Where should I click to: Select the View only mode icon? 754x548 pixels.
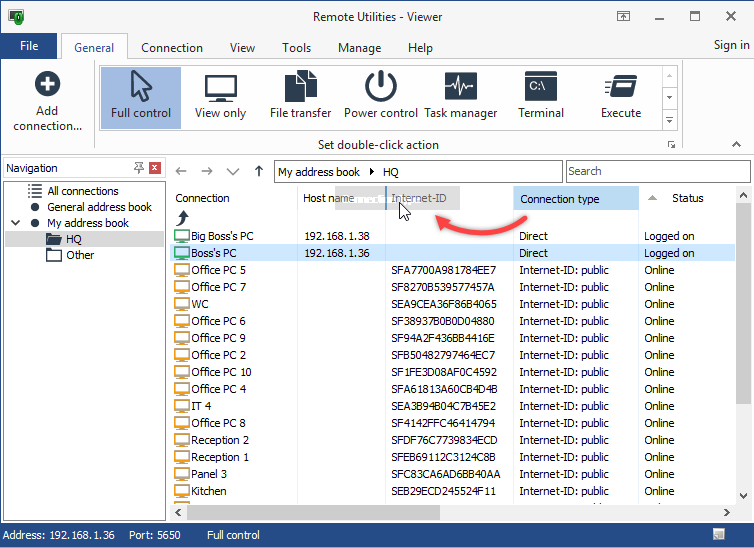tap(221, 88)
